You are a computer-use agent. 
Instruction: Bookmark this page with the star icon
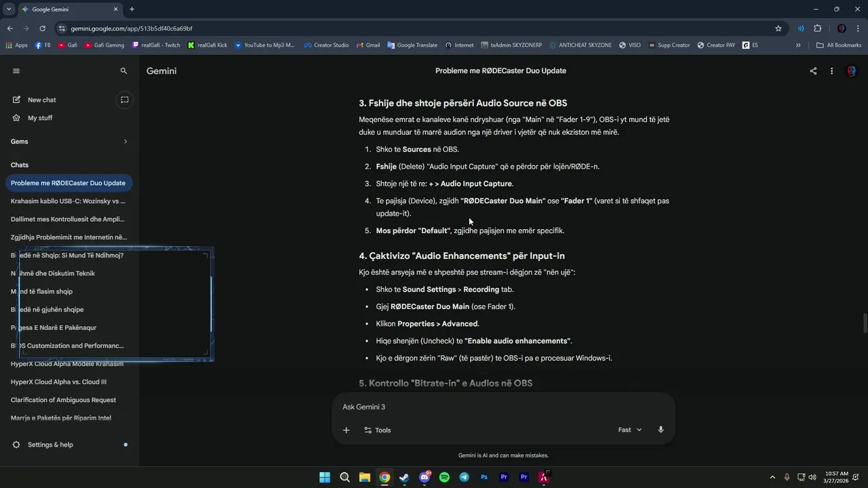[x=778, y=28]
